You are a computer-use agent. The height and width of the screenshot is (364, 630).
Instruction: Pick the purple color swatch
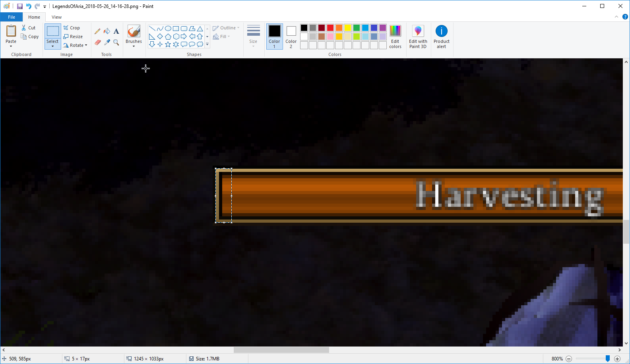[383, 28]
